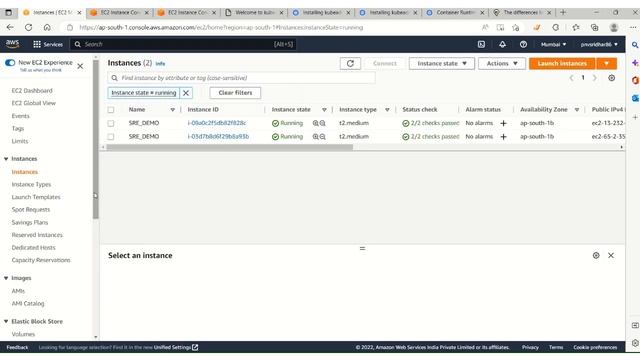Check the first SRE_DEMO instance row
The image size is (640, 360).
coord(111,123)
